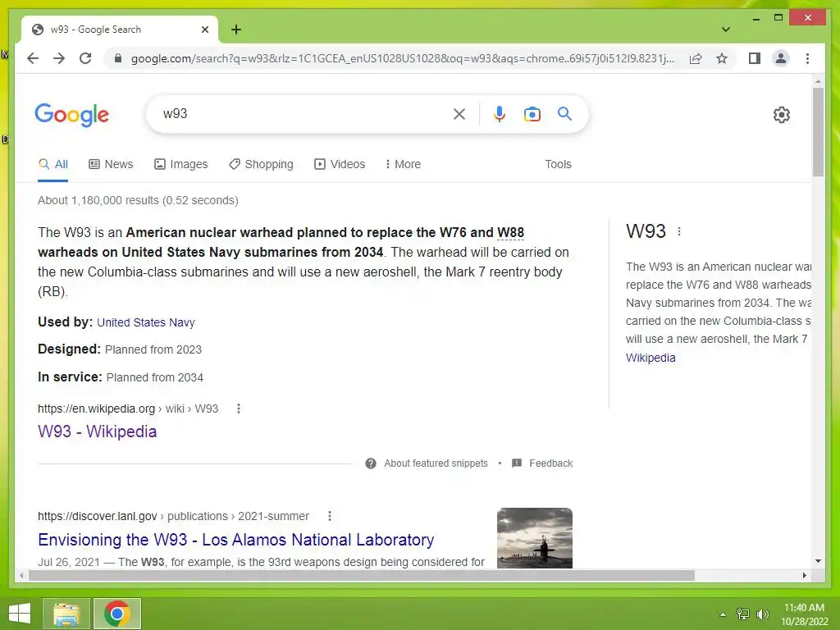The image size is (840, 630).
Task: Open a new tab with plus button
Action: click(236, 30)
